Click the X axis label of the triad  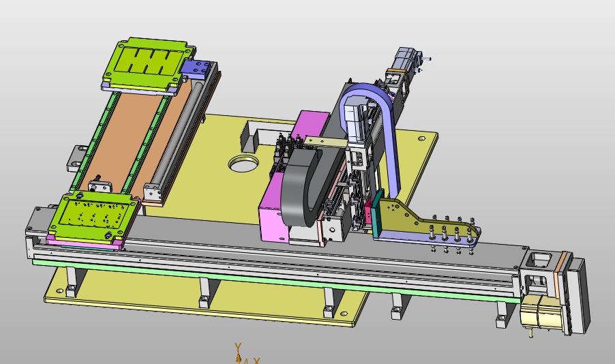pyautogui.click(x=256, y=361)
